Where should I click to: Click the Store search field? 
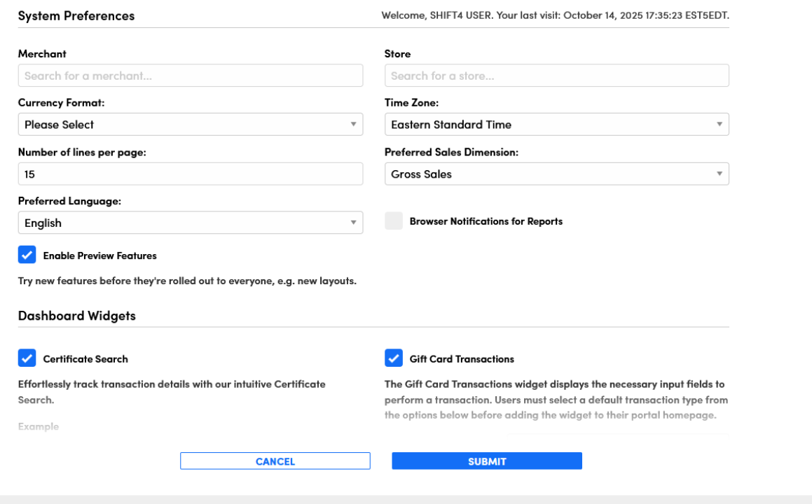(556, 76)
